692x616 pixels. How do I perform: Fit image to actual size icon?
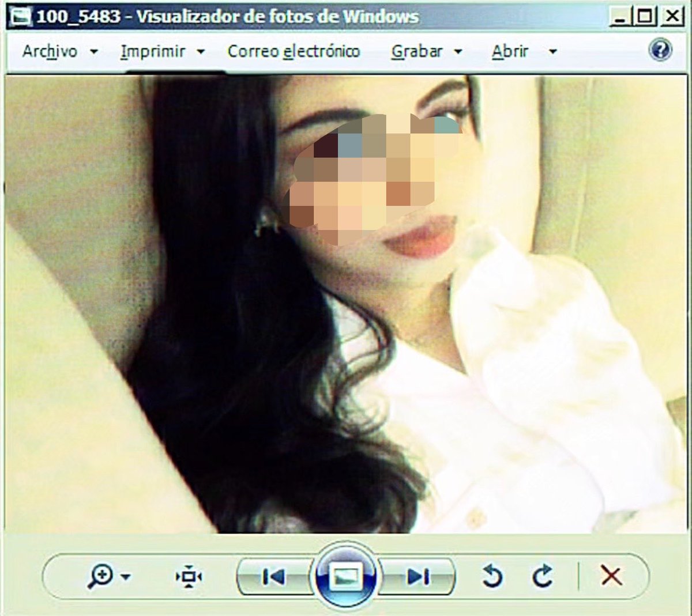coord(189,576)
